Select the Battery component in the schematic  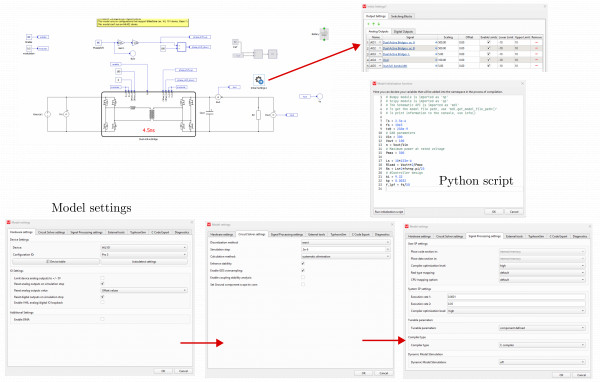pyautogui.click(x=324, y=34)
